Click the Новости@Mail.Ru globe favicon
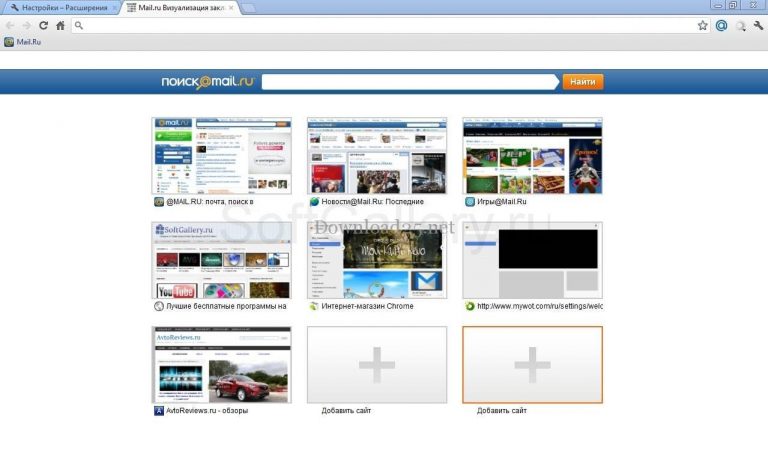Viewport: 768px width, 457px height. (x=314, y=202)
